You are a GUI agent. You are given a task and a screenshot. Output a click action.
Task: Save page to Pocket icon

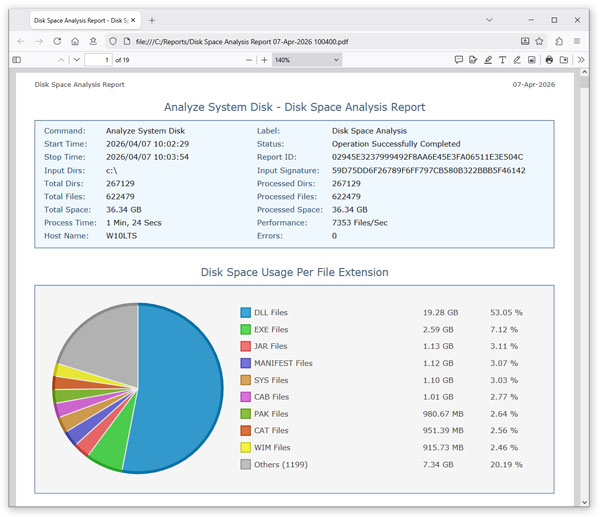pos(525,41)
